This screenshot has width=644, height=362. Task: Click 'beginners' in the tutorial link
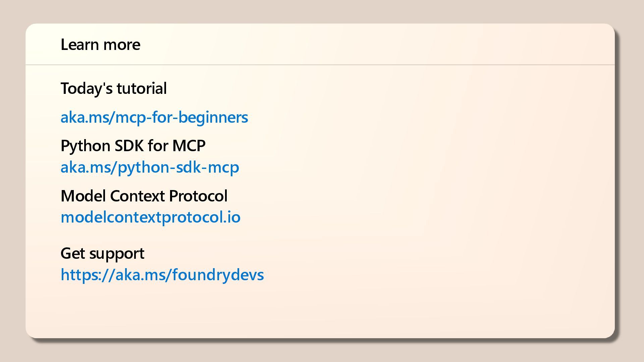click(x=213, y=118)
